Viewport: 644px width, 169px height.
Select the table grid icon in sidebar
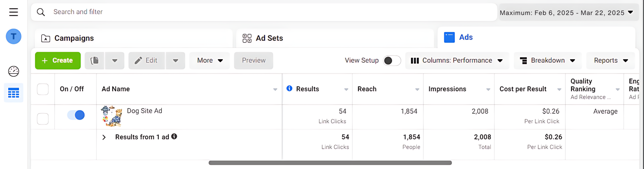pos(13,93)
